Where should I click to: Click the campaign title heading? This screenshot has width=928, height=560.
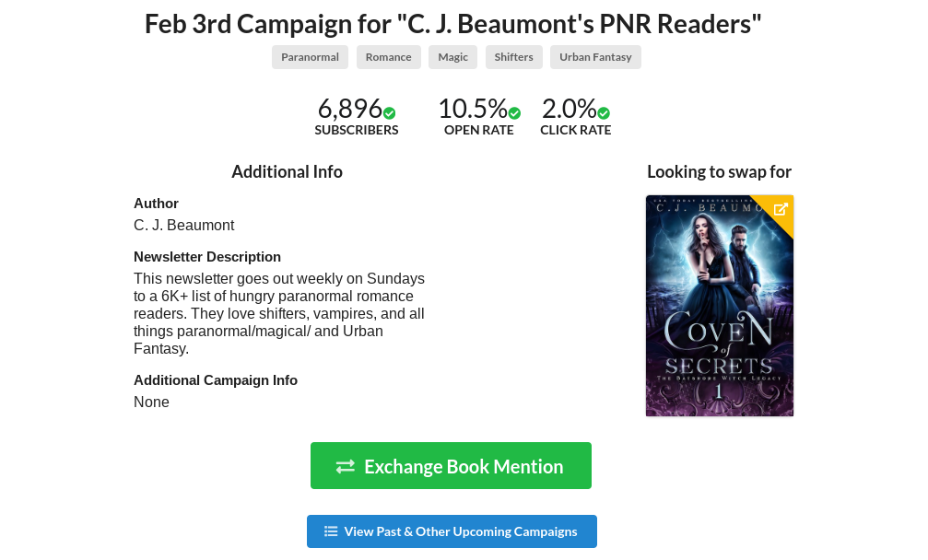[453, 24]
